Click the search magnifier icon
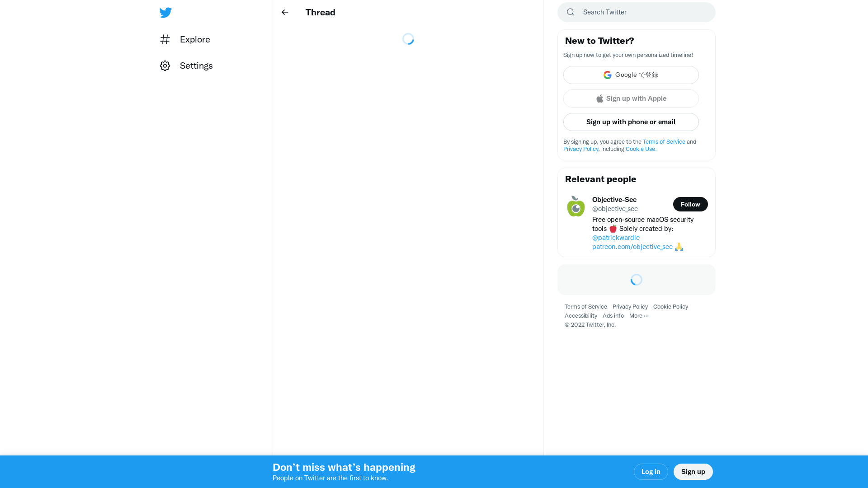The height and width of the screenshot is (488, 868). pyautogui.click(x=570, y=12)
